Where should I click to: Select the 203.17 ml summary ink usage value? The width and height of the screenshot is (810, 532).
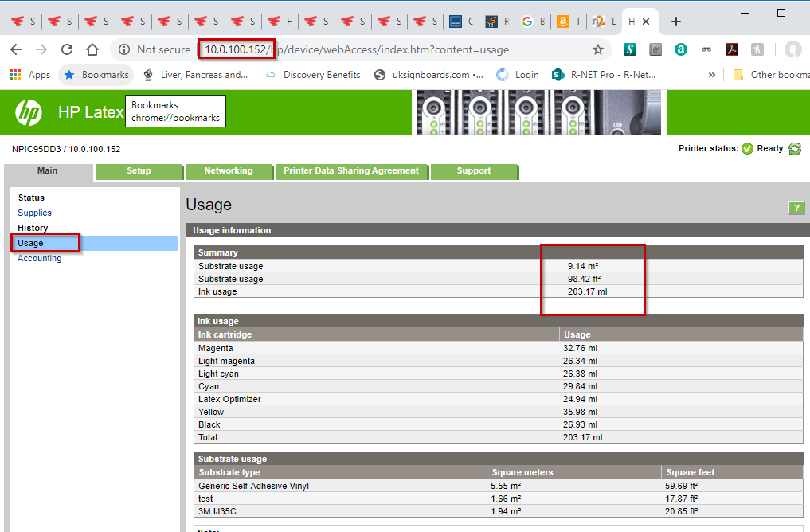pos(587,291)
